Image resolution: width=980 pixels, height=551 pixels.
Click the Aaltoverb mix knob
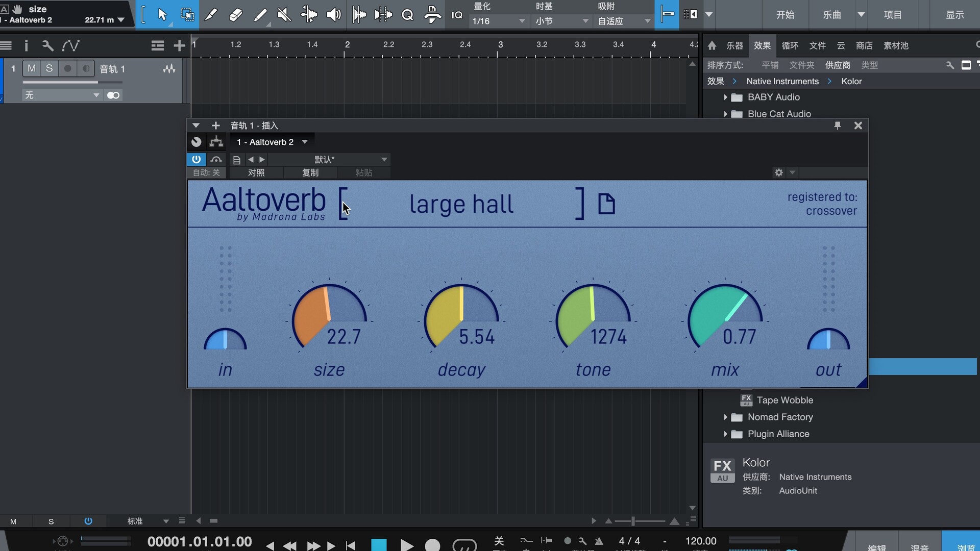click(x=725, y=316)
